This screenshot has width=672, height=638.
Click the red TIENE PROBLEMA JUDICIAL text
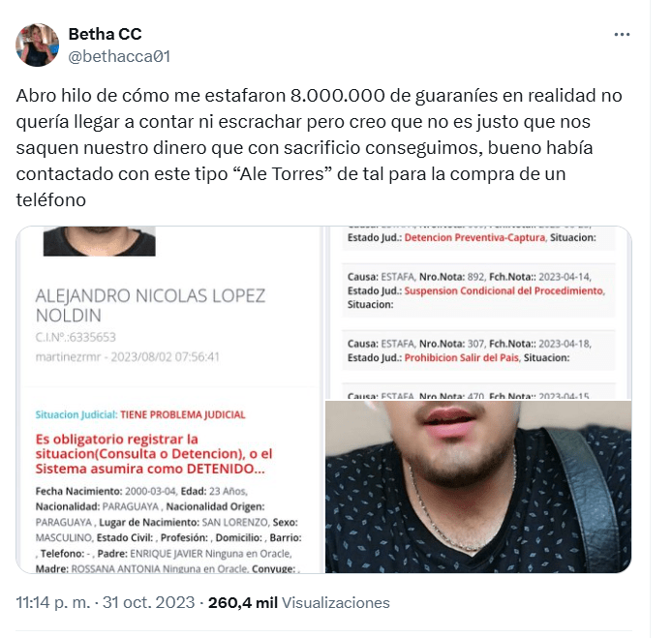(183, 414)
